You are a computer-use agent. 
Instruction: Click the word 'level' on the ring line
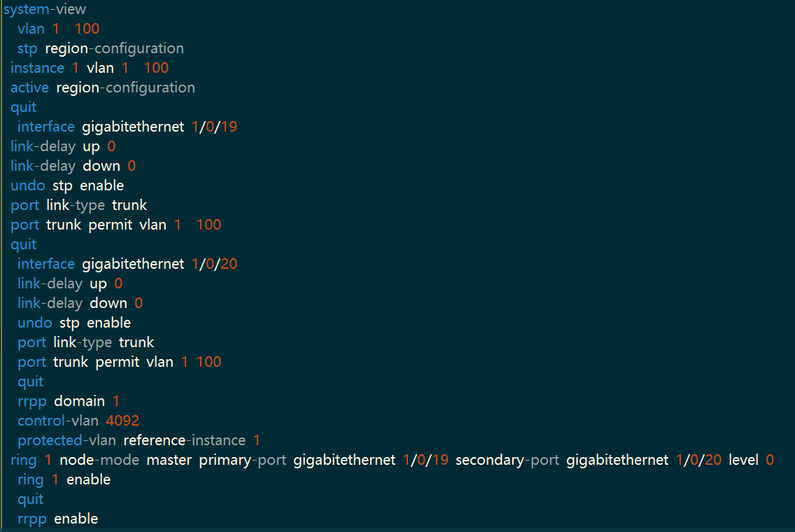coord(743,460)
